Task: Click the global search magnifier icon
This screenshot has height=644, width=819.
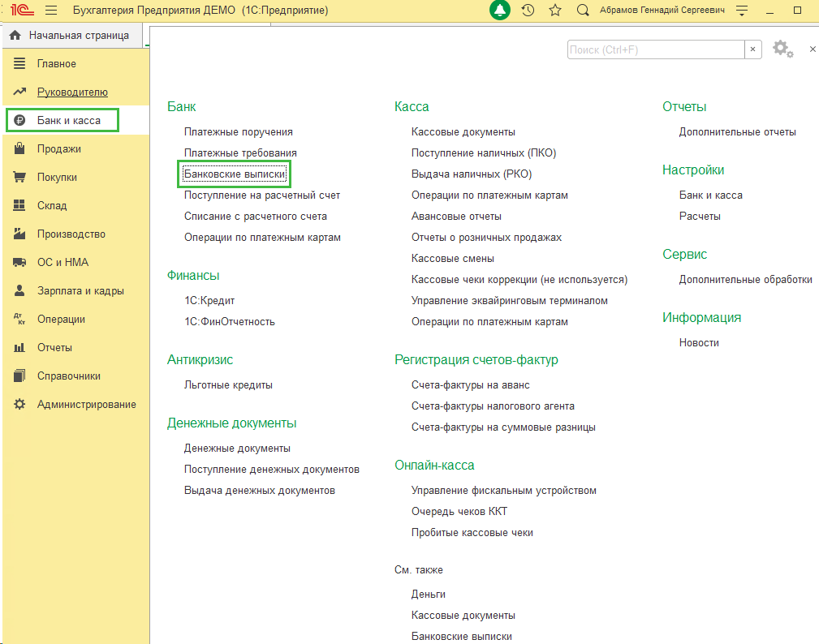Action: click(x=583, y=10)
